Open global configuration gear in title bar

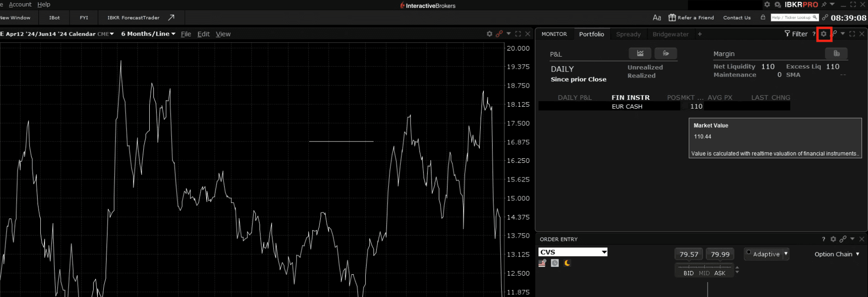(x=767, y=5)
